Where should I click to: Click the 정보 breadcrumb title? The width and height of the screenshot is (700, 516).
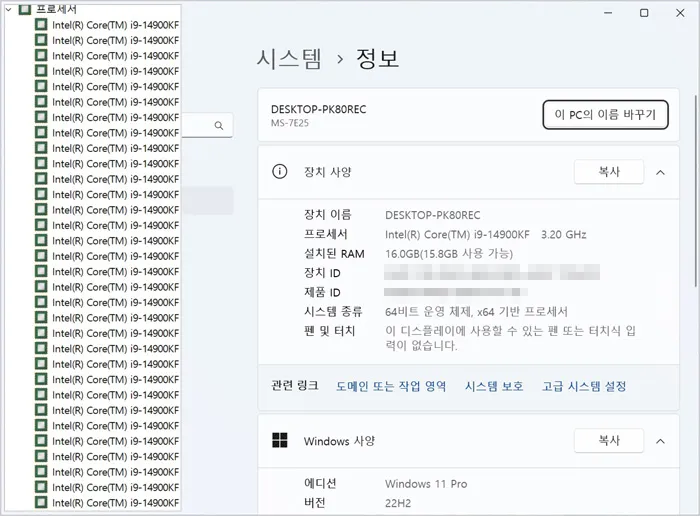tap(377, 58)
